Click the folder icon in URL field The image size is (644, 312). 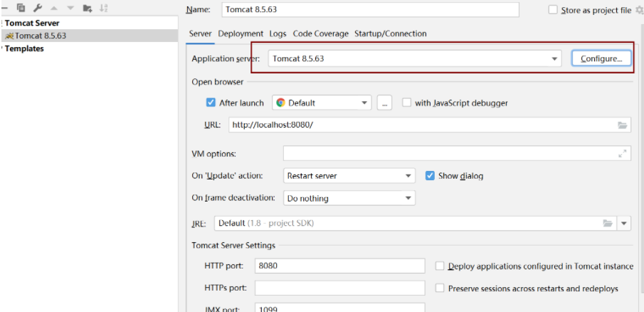pyautogui.click(x=623, y=125)
